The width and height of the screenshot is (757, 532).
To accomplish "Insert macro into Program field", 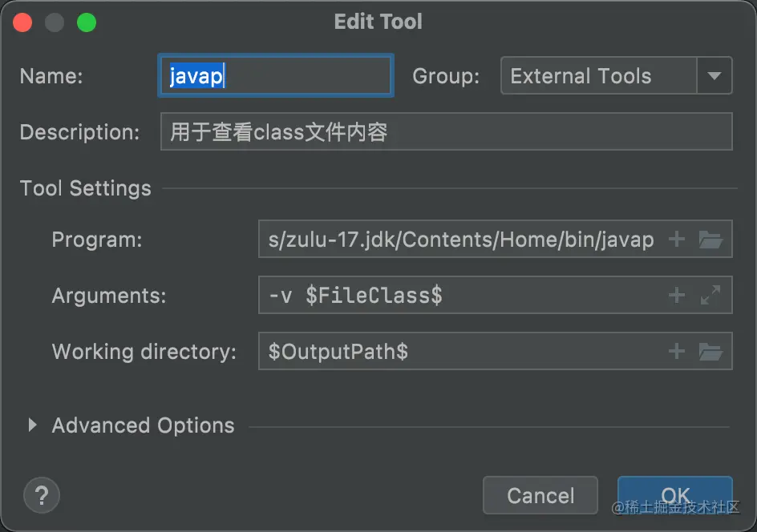I will pos(677,239).
